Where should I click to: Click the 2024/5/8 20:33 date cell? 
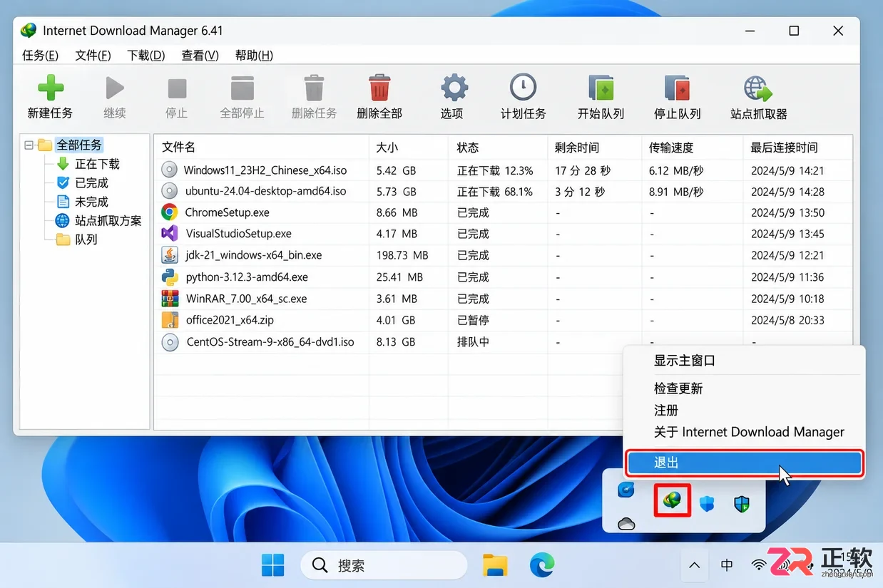tap(787, 320)
